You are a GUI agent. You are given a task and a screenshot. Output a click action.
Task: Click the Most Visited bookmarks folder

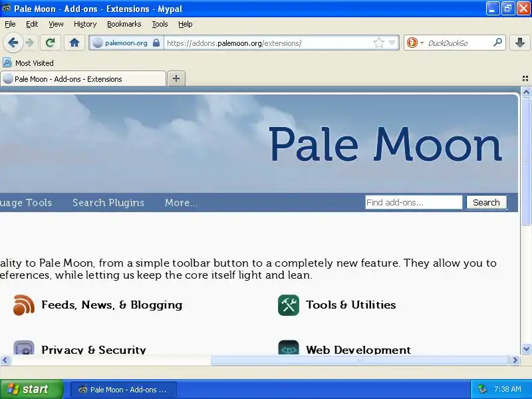pos(28,63)
